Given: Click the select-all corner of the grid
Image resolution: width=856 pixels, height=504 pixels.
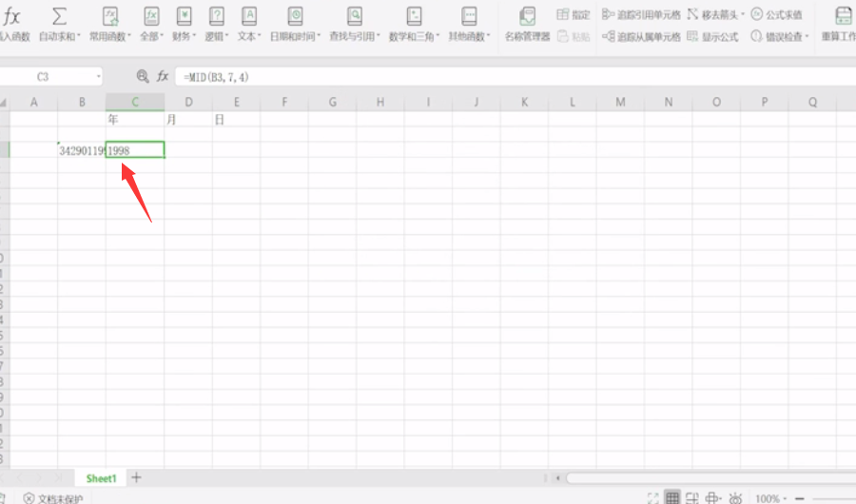Looking at the screenshot, I should point(5,102).
